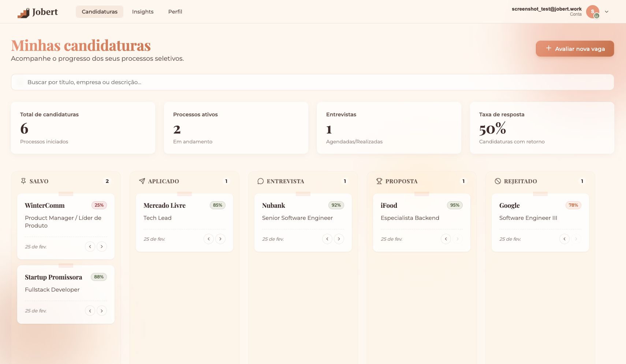This screenshot has width=626, height=364.
Task: Expand the account dropdown chevron
Action: pyautogui.click(x=607, y=12)
